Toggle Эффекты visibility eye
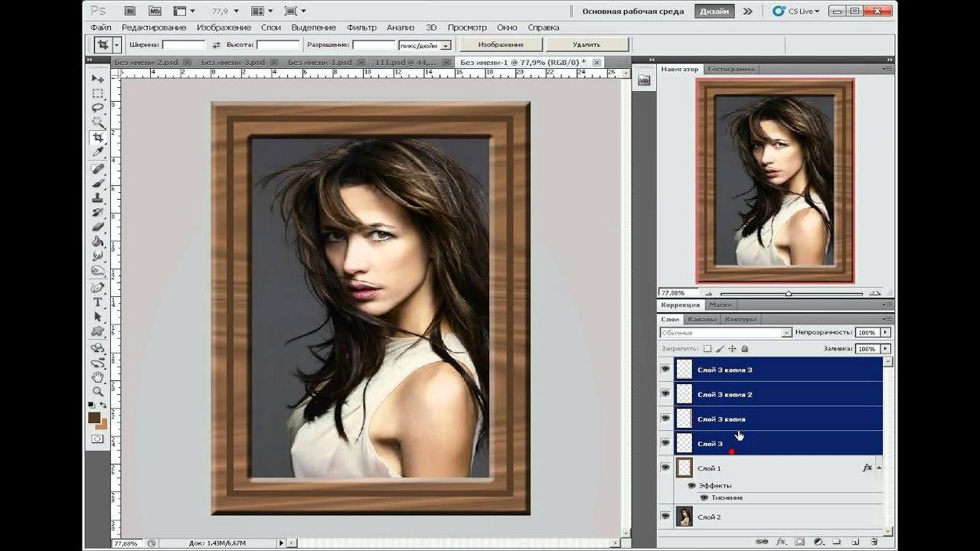 (x=691, y=485)
